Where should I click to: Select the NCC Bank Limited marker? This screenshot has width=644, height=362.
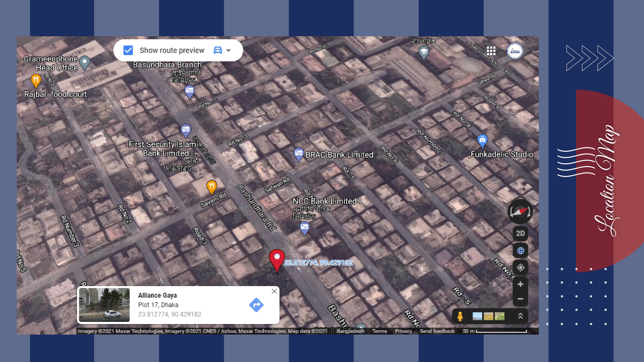click(304, 228)
